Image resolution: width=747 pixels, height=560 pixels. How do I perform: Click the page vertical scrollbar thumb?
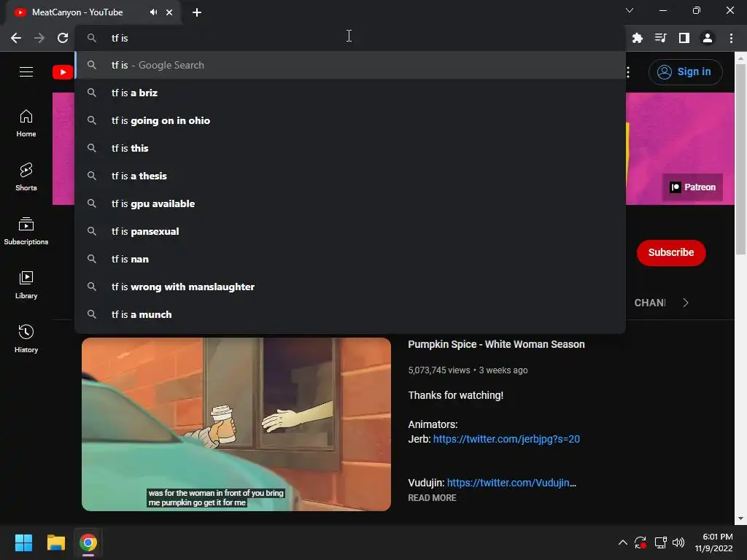(740, 160)
